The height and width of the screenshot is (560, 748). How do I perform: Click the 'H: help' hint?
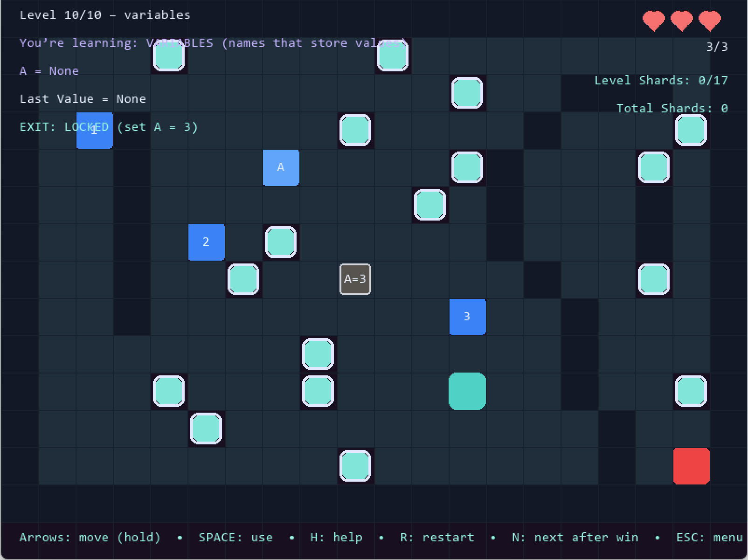click(x=336, y=538)
